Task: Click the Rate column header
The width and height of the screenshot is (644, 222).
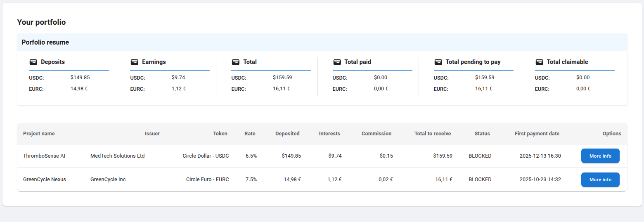Action: coord(250,134)
